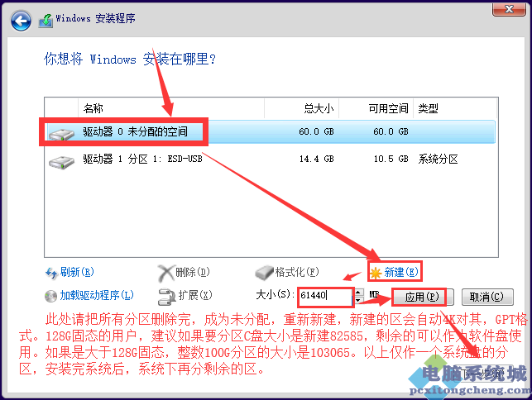Click the format drive icon
The image size is (532, 400).
point(264,273)
